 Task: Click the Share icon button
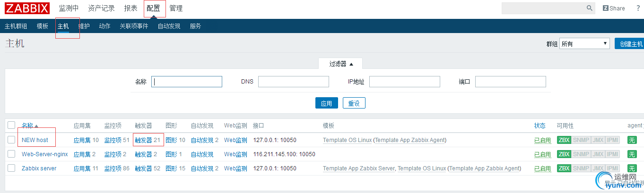(614, 8)
